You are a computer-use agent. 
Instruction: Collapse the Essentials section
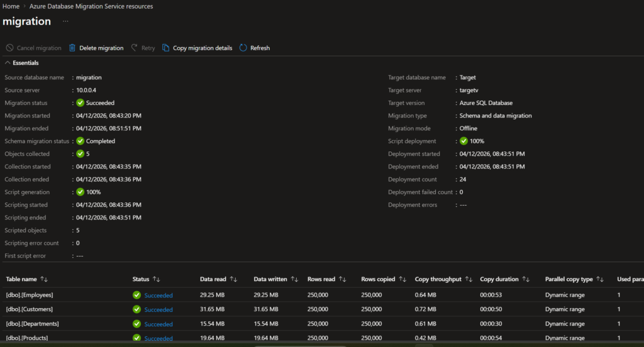[8, 63]
